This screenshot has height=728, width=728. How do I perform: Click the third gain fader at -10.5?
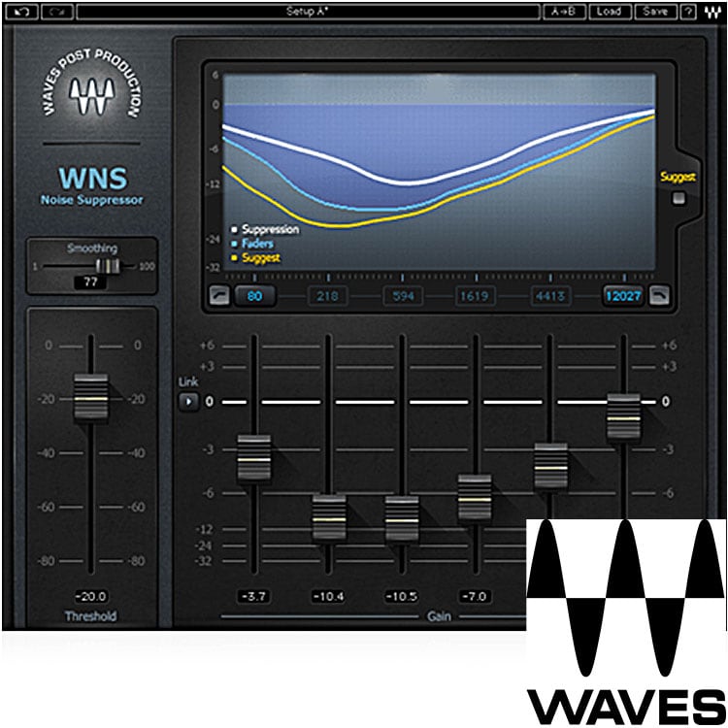coord(402,520)
